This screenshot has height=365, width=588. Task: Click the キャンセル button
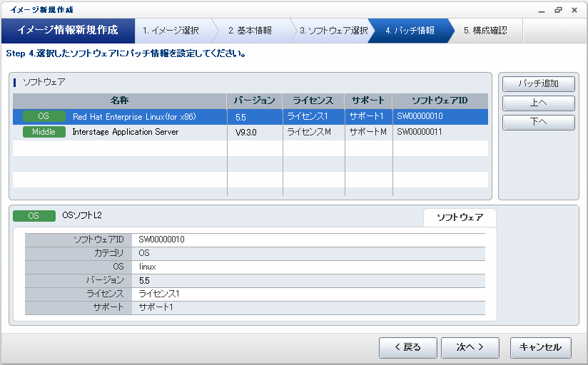[541, 347]
